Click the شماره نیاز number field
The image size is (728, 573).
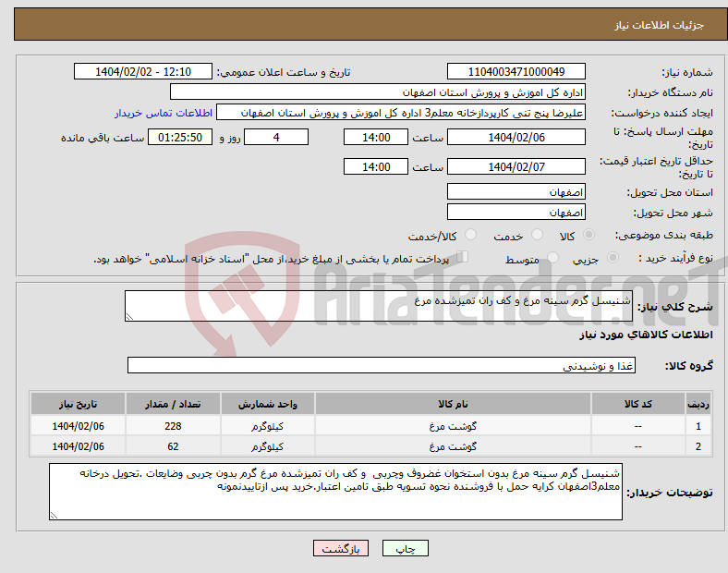tap(516, 71)
